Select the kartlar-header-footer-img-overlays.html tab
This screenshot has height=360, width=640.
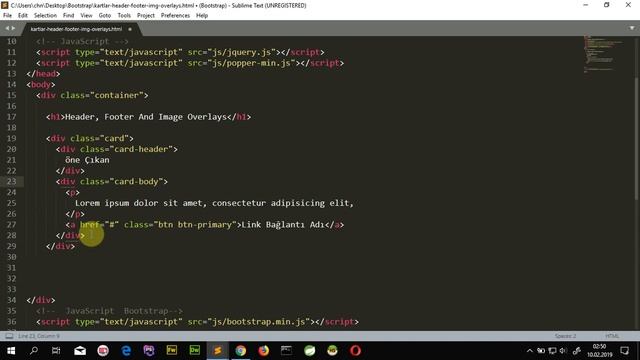(76, 29)
